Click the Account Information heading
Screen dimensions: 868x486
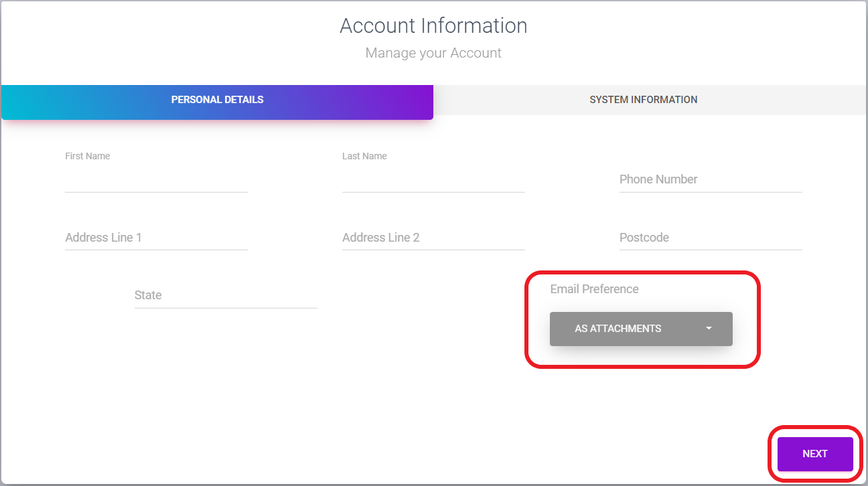tap(433, 25)
